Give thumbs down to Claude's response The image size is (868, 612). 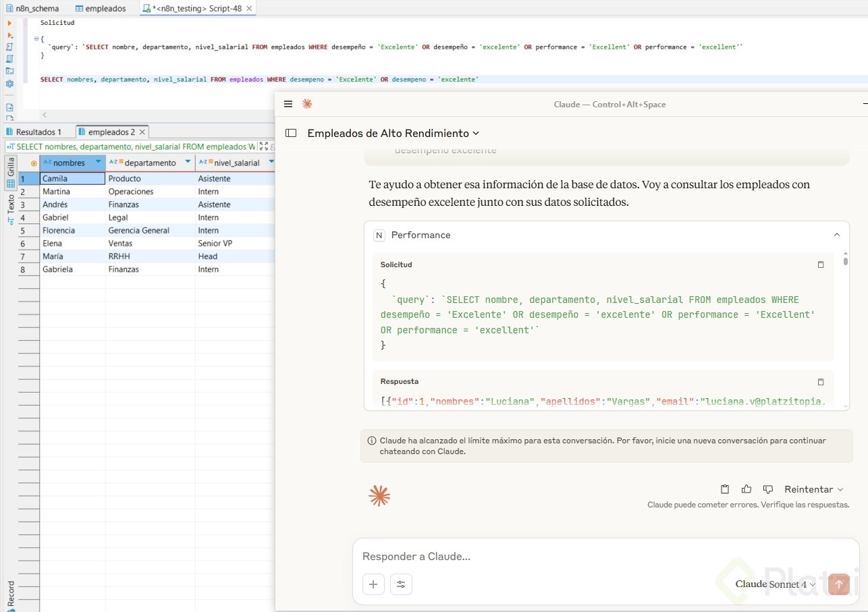[x=767, y=489]
